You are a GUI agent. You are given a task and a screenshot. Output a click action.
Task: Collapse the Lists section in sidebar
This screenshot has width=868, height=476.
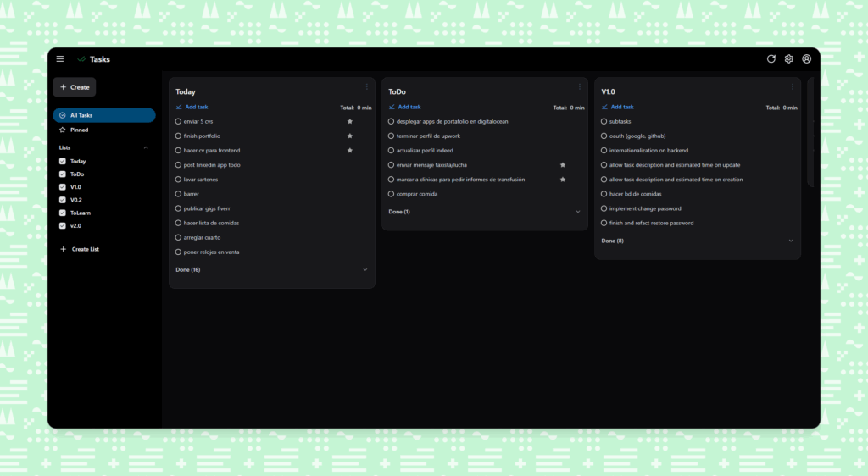coord(145,147)
